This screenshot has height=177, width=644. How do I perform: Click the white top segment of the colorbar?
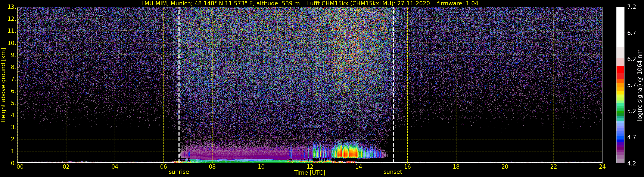coord(620,27)
